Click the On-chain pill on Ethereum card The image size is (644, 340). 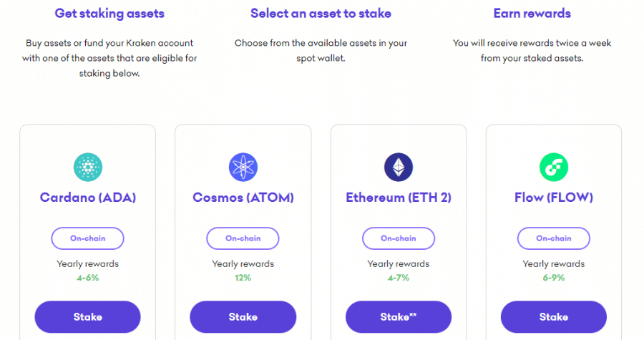click(x=398, y=238)
